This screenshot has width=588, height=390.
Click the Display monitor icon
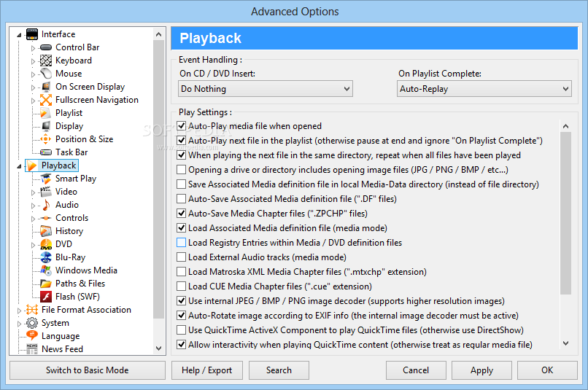coord(46,126)
